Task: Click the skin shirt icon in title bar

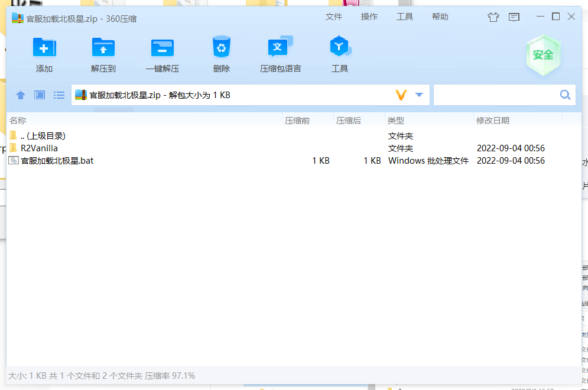Action: click(493, 17)
